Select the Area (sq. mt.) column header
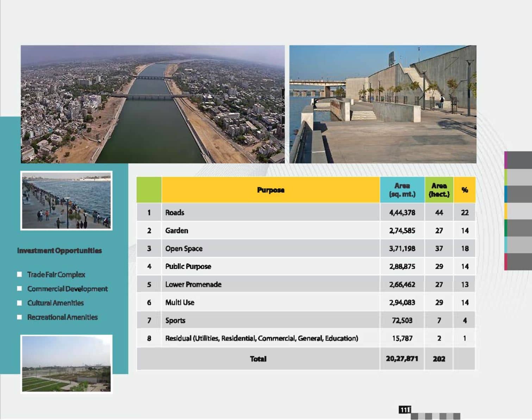Viewport: 532px width, 420px height. [402, 190]
